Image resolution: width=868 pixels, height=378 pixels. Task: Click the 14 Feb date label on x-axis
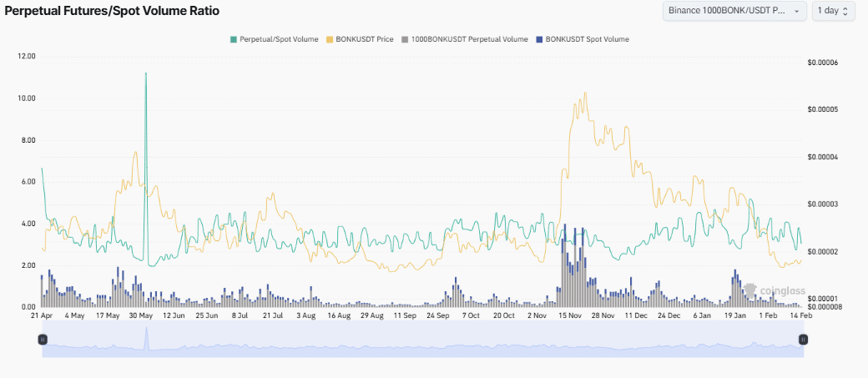[800, 316]
